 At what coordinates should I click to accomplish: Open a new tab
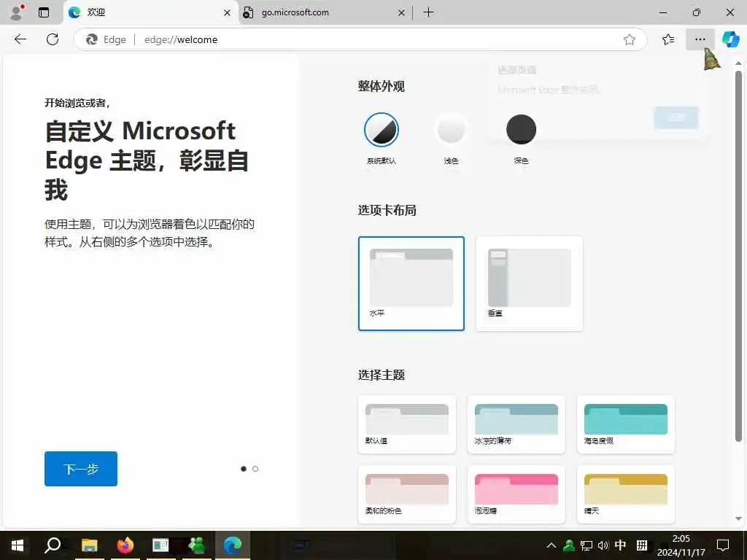[428, 12]
